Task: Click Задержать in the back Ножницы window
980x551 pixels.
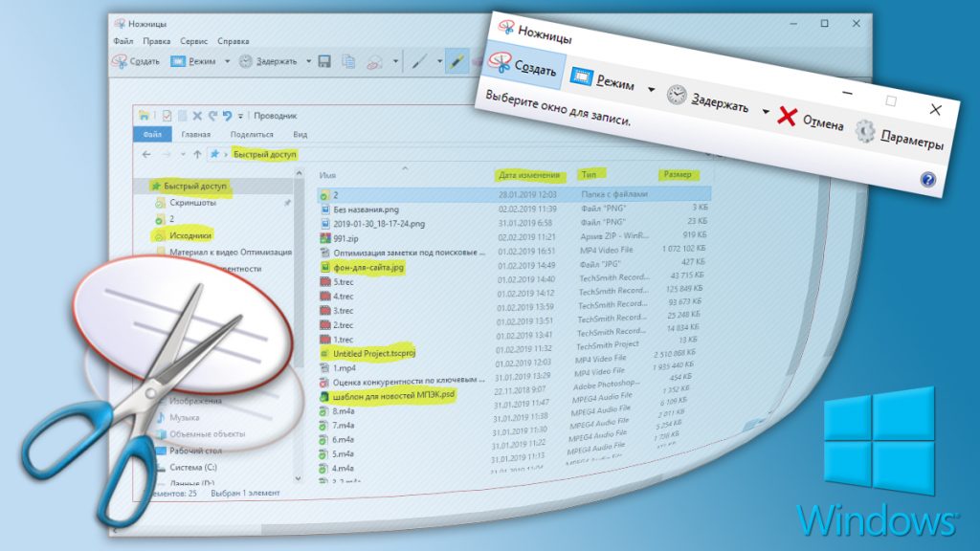Action: [268, 61]
